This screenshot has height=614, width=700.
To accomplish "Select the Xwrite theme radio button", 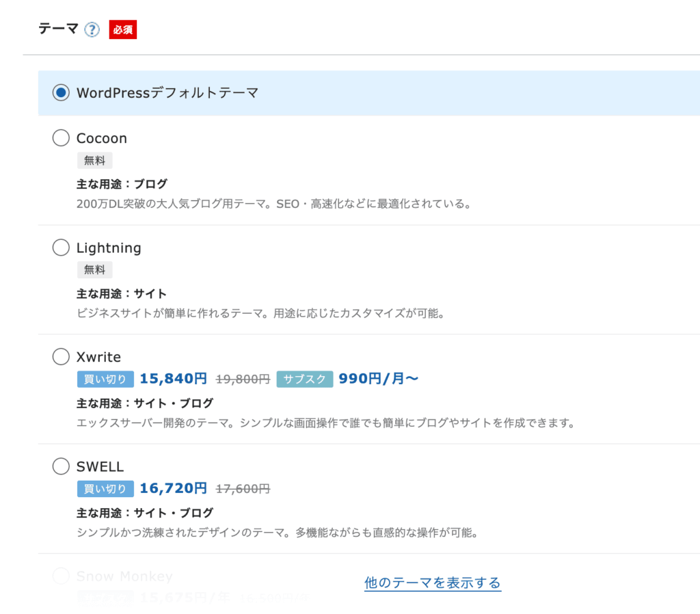I will 60,356.
